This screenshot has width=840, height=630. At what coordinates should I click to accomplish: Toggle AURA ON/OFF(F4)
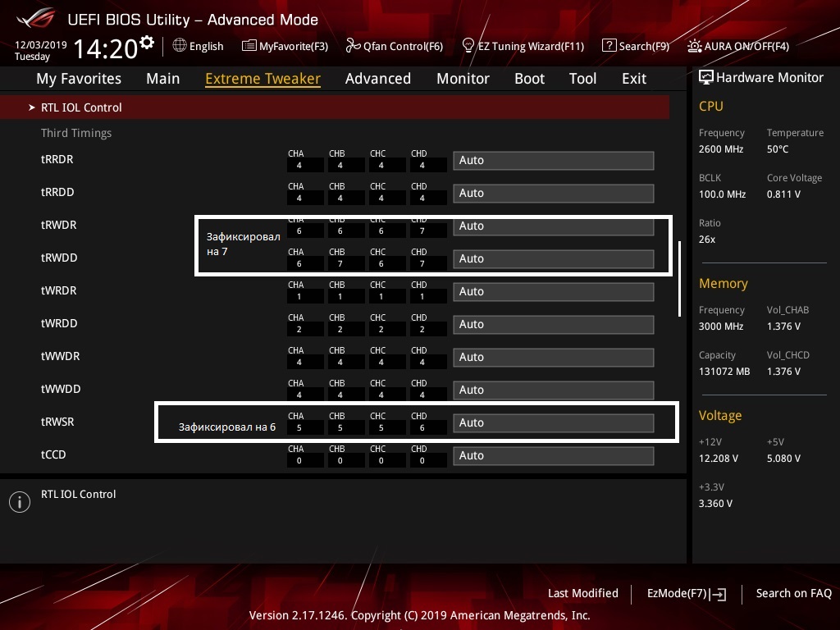click(746, 46)
